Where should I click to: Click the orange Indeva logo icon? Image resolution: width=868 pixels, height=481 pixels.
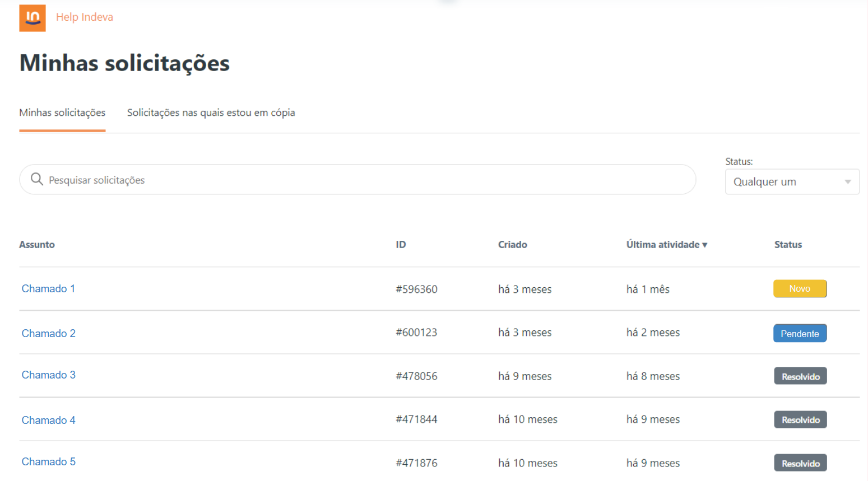[33, 18]
